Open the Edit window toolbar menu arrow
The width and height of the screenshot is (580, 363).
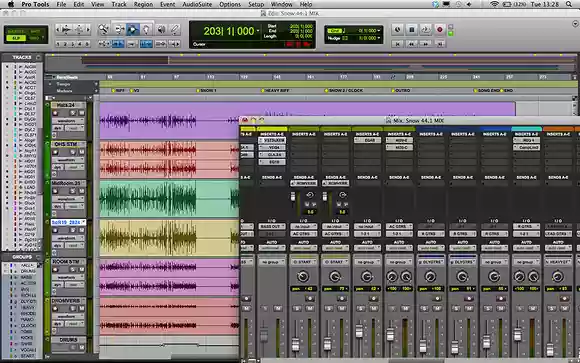pyautogui.click(x=575, y=24)
